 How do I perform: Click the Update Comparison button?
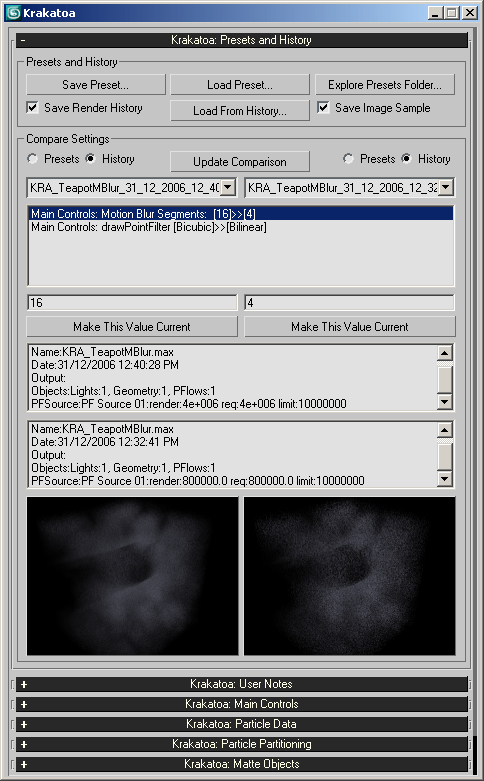tap(240, 161)
